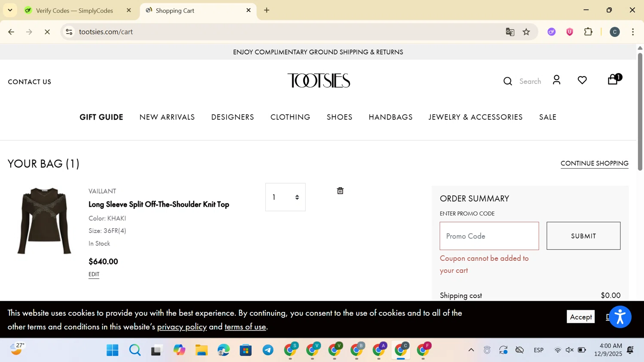Open Windows taskbar search

click(135, 350)
